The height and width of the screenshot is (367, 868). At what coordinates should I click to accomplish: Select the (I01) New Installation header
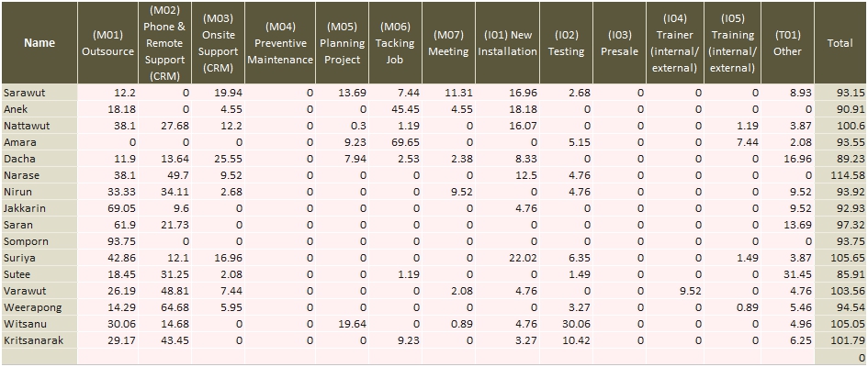pyautogui.click(x=507, y=42)
